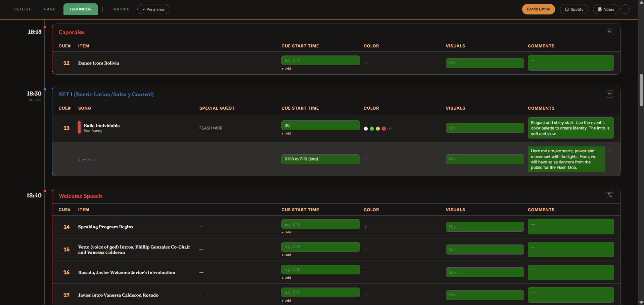Select the yellow color dot on cue 13
Image resolution: width=644 pixels, height=305 pixels.
[x=378, y=128]
